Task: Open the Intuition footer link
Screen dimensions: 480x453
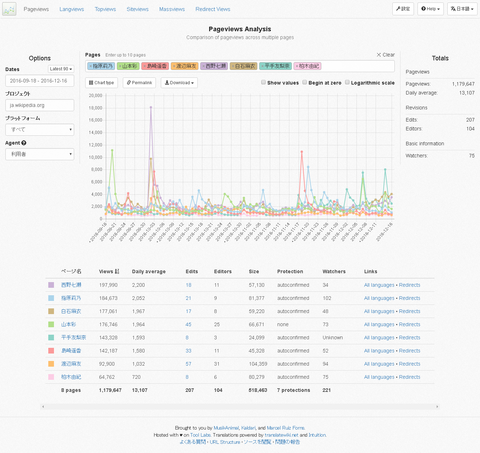Action: pyautogui.click(x=317, y=435)
